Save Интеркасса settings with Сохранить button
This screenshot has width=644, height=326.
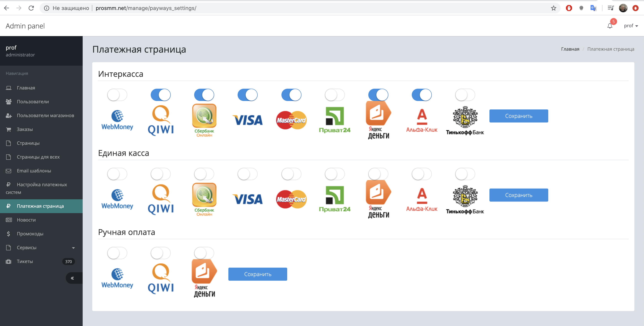click(x=518, y=116)
